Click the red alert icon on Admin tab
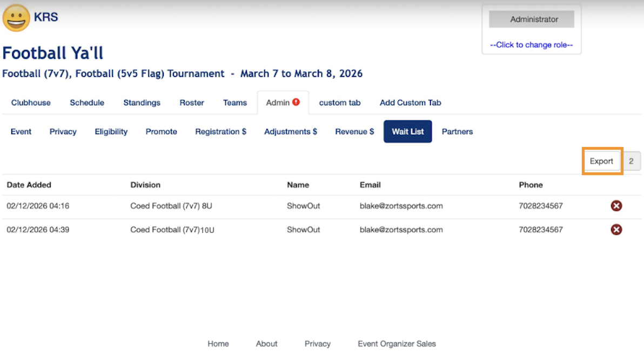The image size is (644, 361). 296,102
